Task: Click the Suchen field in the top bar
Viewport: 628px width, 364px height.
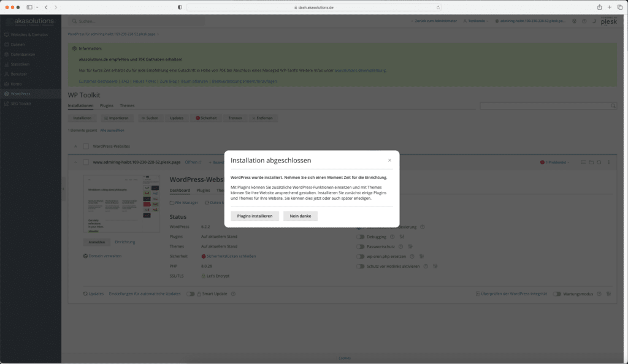Action: [135, 21]
